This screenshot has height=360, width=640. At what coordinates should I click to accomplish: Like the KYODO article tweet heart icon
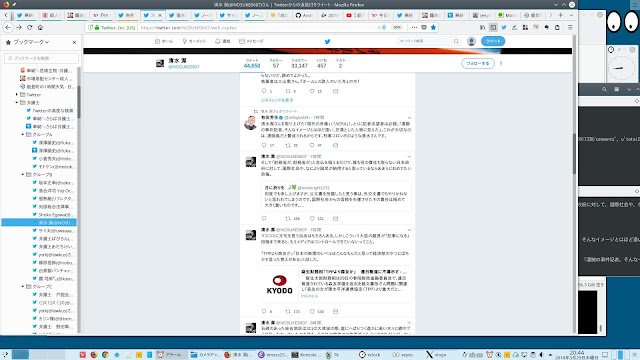point(312,311)
